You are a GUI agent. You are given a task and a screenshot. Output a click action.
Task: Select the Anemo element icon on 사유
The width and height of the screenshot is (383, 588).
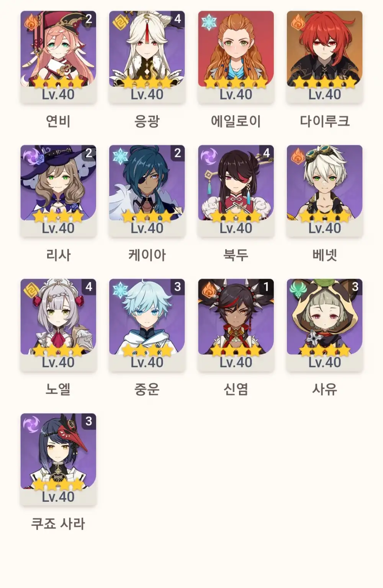(298, 290)
